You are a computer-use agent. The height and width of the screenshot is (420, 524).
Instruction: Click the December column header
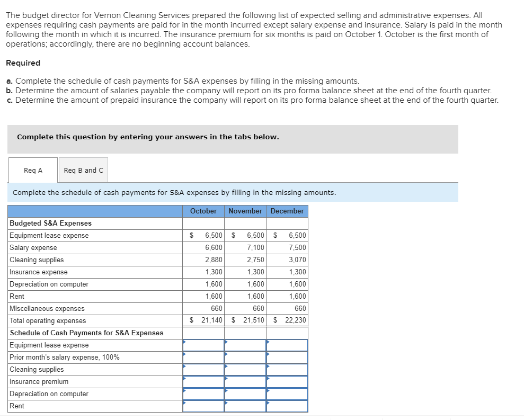[x=287, y=211]
